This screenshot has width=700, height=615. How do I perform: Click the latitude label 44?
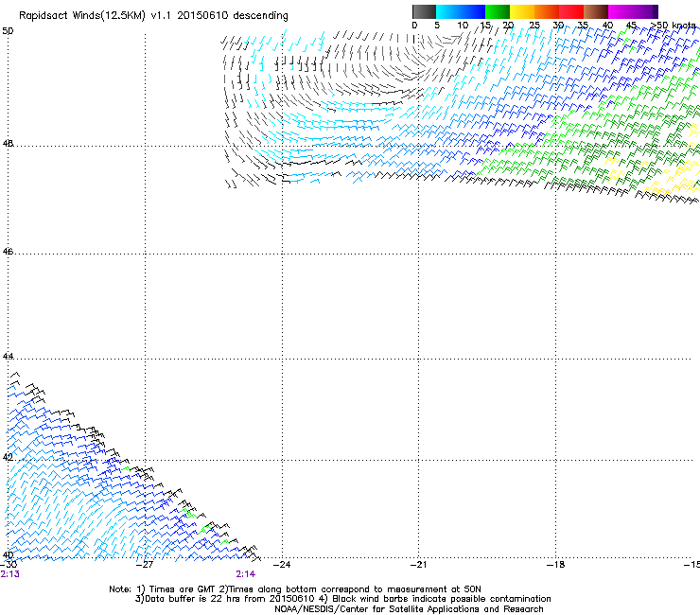pyautogui.click(x=8, y=357)
